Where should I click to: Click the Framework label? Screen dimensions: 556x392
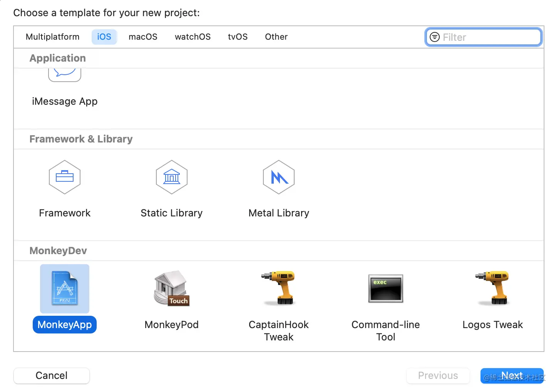pos(65,213)
